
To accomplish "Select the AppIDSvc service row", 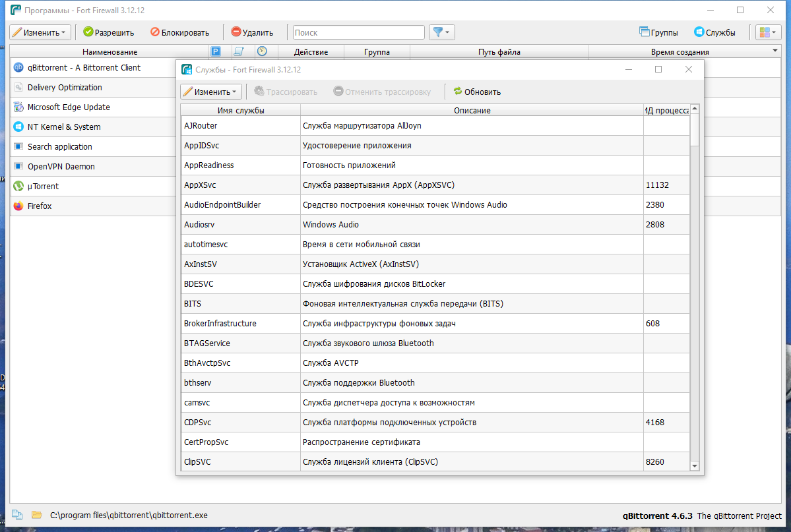I will pyautogui.click(x=435, y=145).
